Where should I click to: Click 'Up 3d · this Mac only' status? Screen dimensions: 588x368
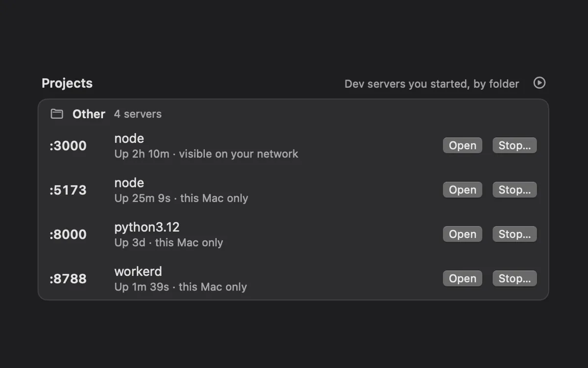point(169,242)
